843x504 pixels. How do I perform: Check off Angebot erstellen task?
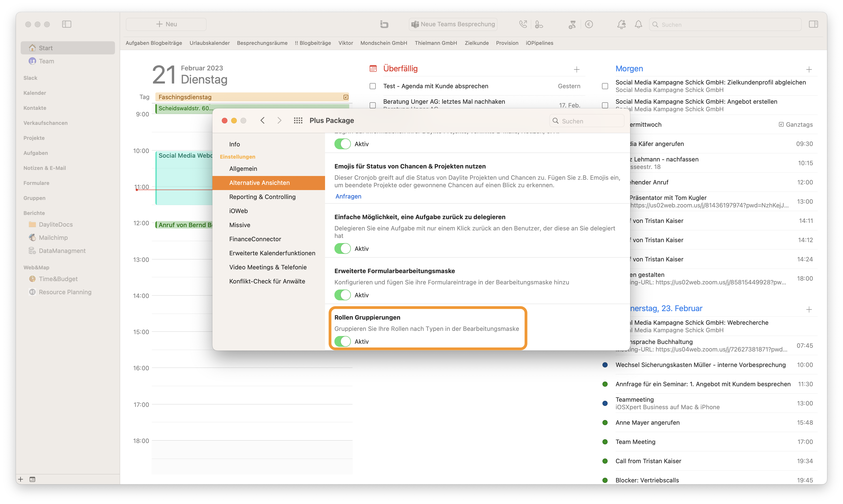pos(605,105)
